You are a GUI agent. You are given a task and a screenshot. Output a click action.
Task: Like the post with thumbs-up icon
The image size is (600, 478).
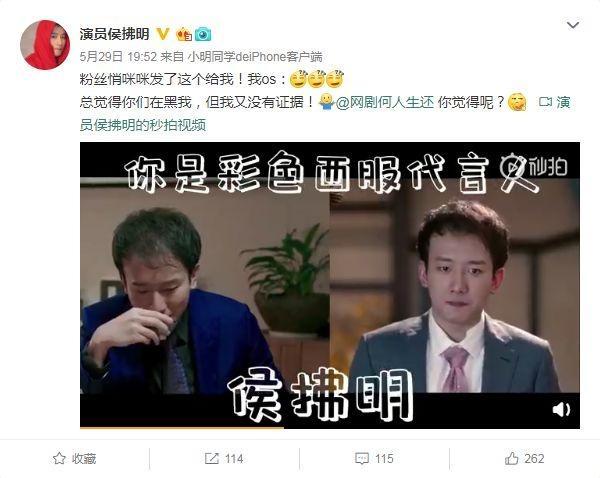click(524, 458)
